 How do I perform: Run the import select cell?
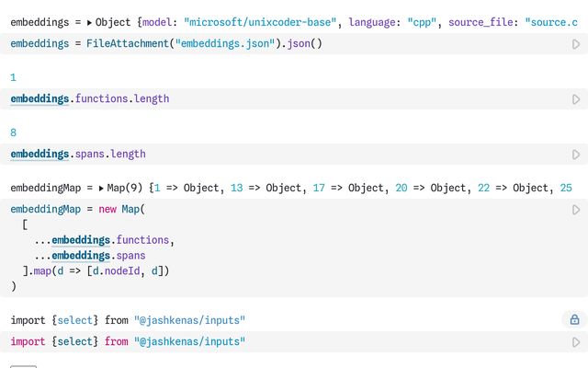tap(576, 342)
